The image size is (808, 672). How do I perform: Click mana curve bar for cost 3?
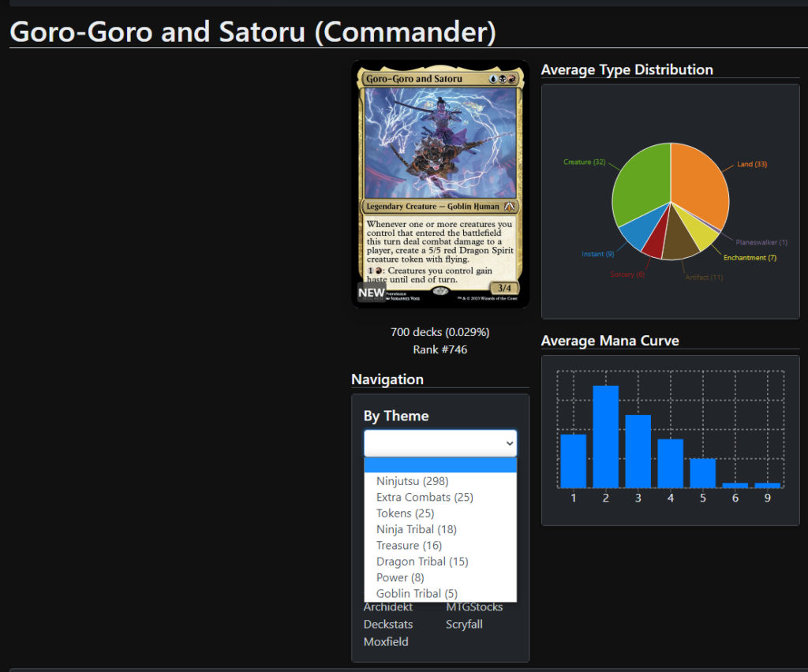(638, 451)
